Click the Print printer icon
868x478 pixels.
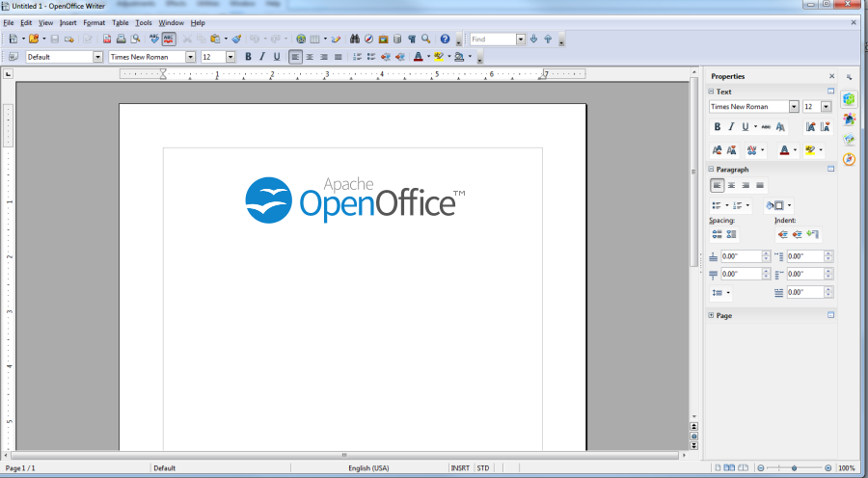coord(121,39)
